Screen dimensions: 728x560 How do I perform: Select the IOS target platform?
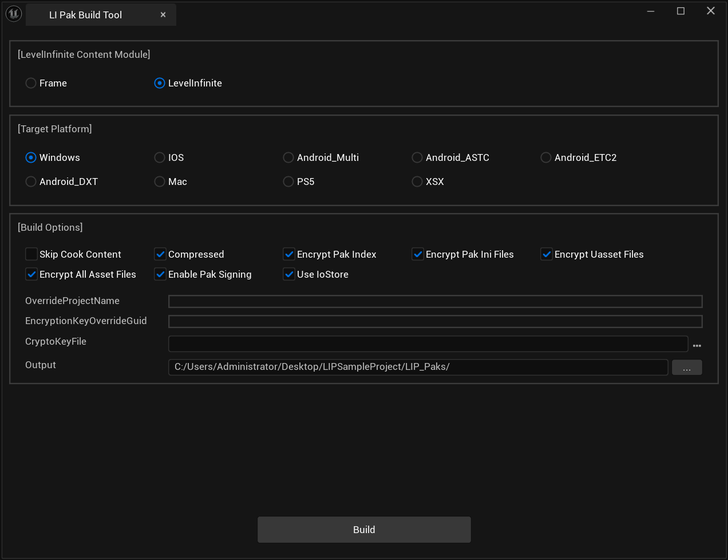click(160, 158)
